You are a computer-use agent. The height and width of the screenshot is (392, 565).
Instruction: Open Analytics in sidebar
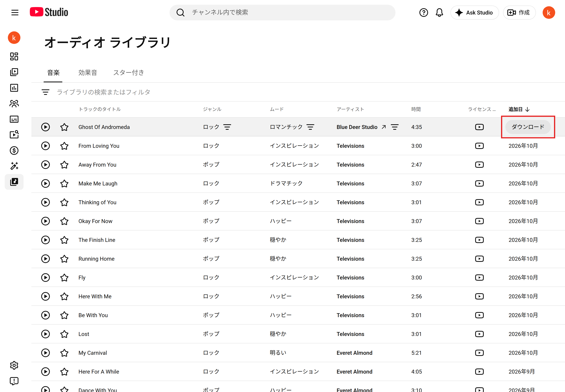coord(14,88)
